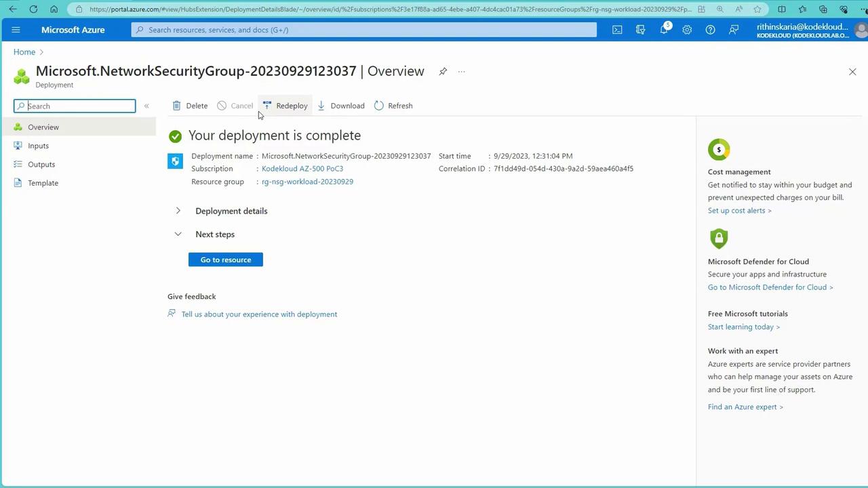This screenshot has height=488, width=868.
Task: Collapse the left navigation menu
Action: coord(146,106)
